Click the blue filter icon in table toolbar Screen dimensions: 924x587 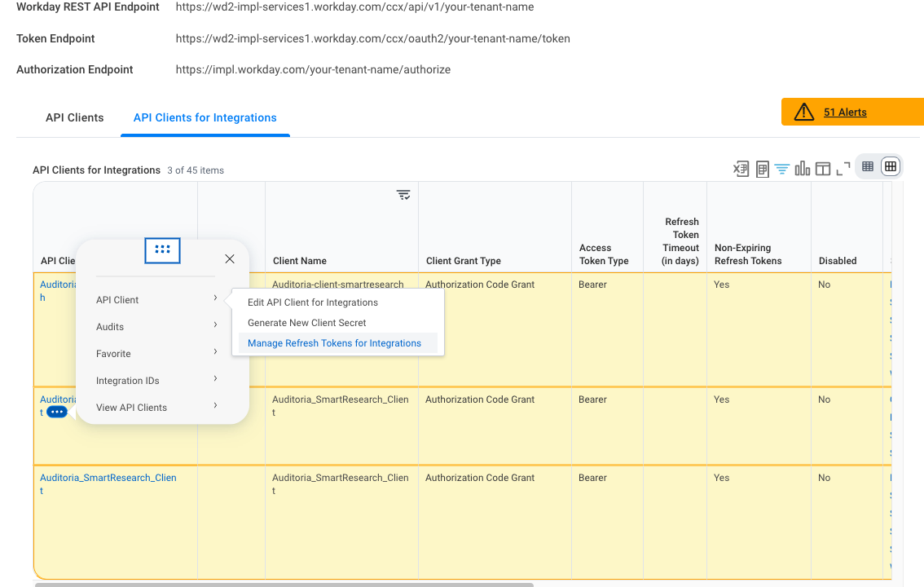click(782, 169)
